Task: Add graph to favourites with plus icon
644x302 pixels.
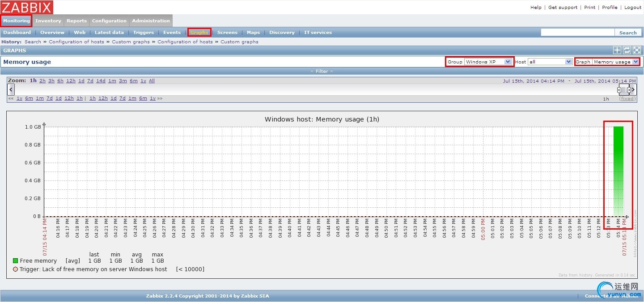Action: point(617,50)
